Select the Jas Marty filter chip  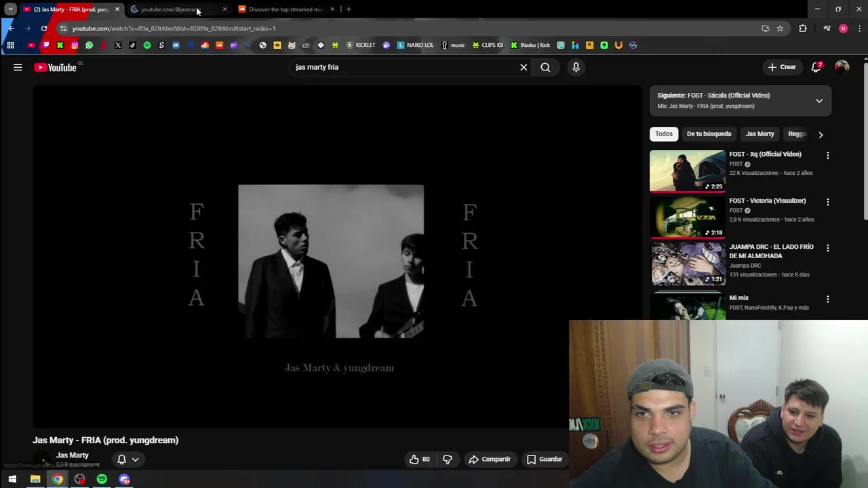click(x=759, y=134)
